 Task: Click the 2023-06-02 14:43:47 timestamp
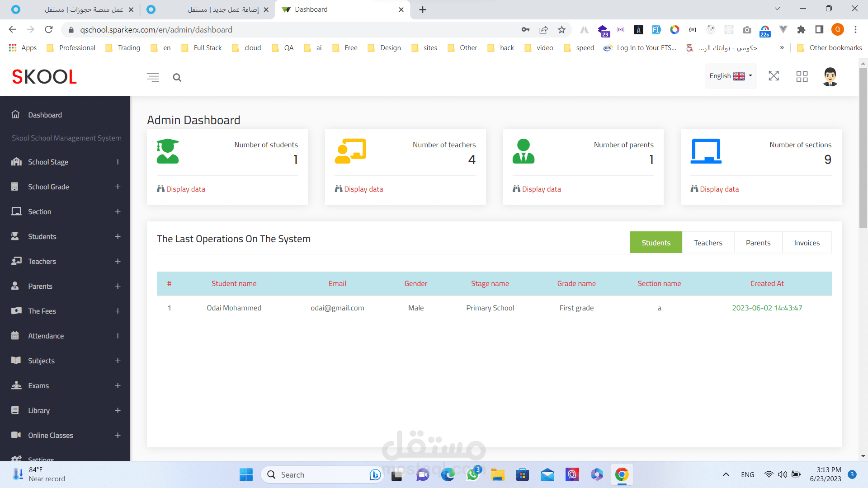pos(767,308)
